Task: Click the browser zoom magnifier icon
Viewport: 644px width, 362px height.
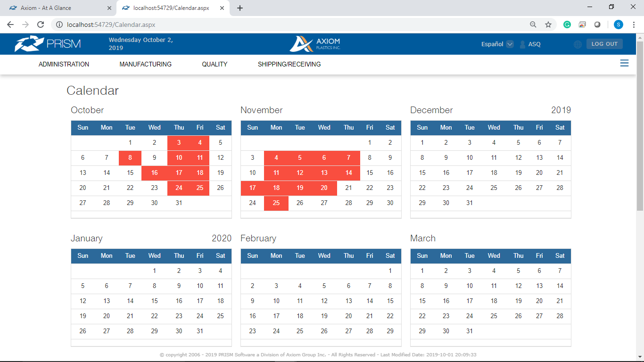Action: 533,25
